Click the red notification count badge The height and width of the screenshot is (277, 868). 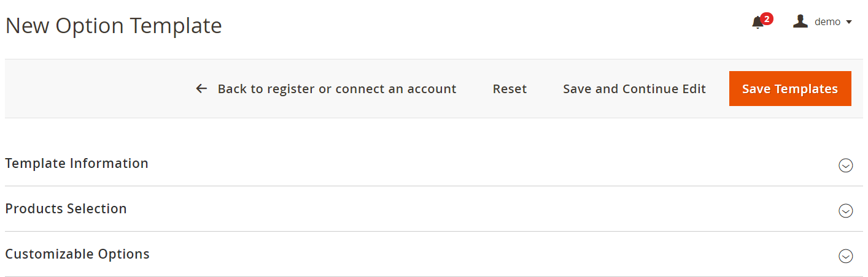(766, 18)
